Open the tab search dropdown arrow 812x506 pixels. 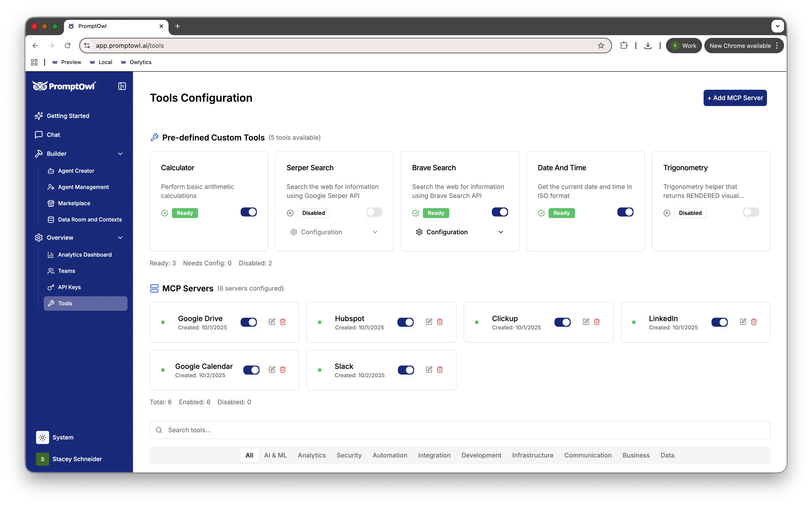(778, 26)
